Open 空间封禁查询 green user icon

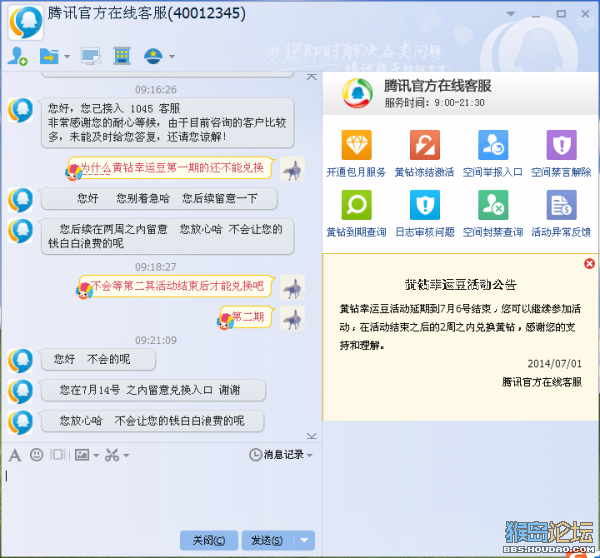point(493,205)
